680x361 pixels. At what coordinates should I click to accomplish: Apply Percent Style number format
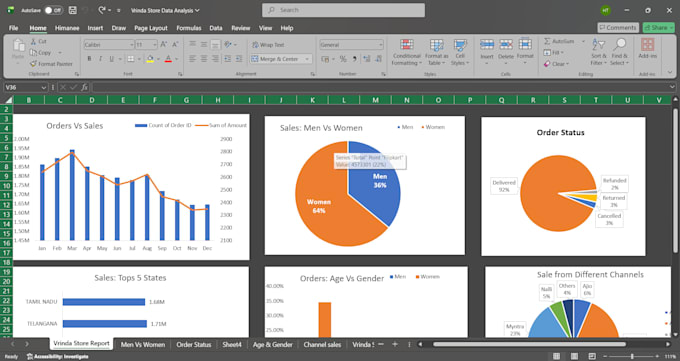pos(343,59)
